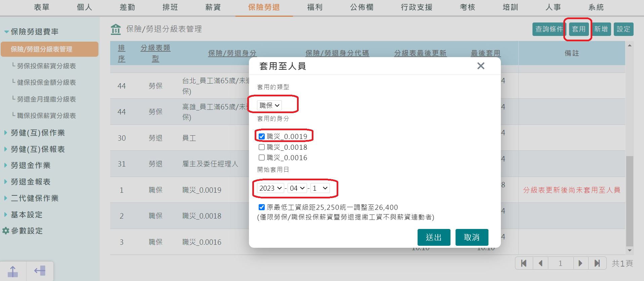Viewport: 644px width, 281px height.
Task: Sort by 最後套用 column header
Action: [486, 53]
